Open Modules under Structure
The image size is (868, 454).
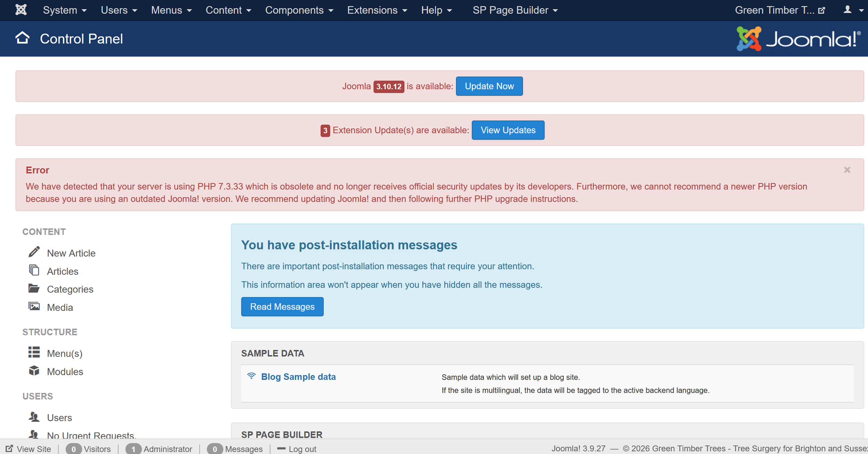(x=65, y=372)
